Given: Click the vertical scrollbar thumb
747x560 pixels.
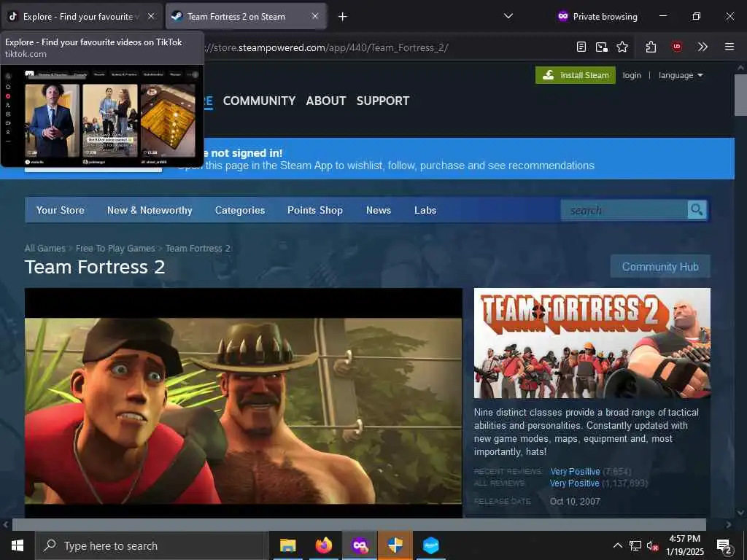Looking at the screenshot, I should (740, 96).
